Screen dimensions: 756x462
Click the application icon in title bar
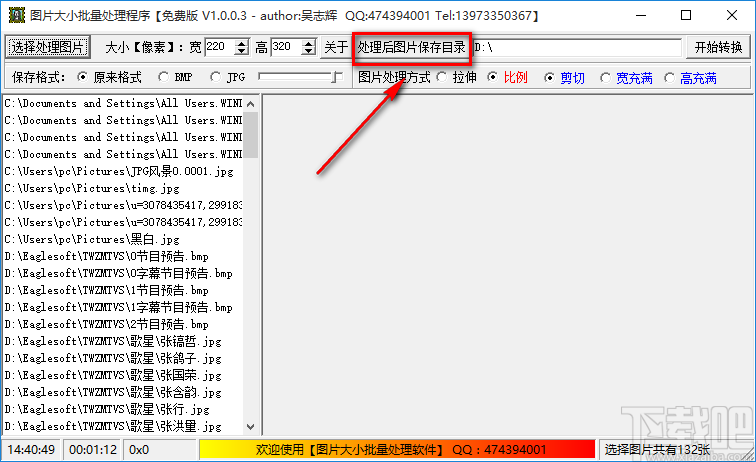tap(16, 15)
